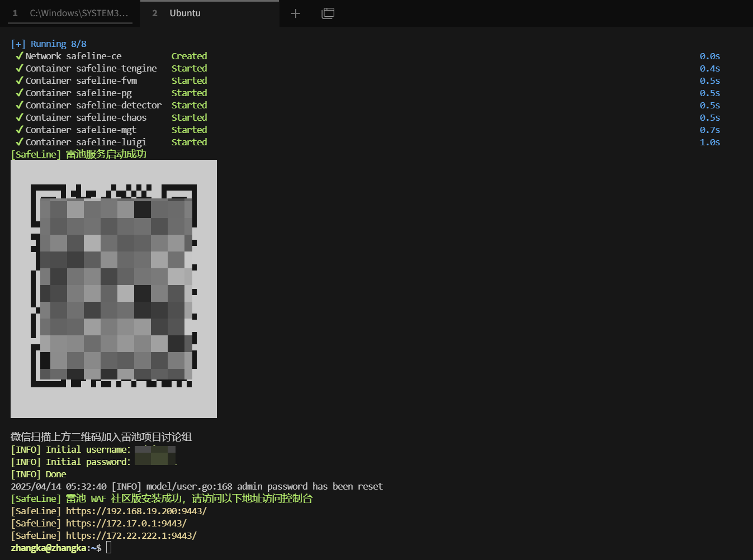Click the '0.0s' timing value
Screen dimensions: 753x560
[710, 56]
